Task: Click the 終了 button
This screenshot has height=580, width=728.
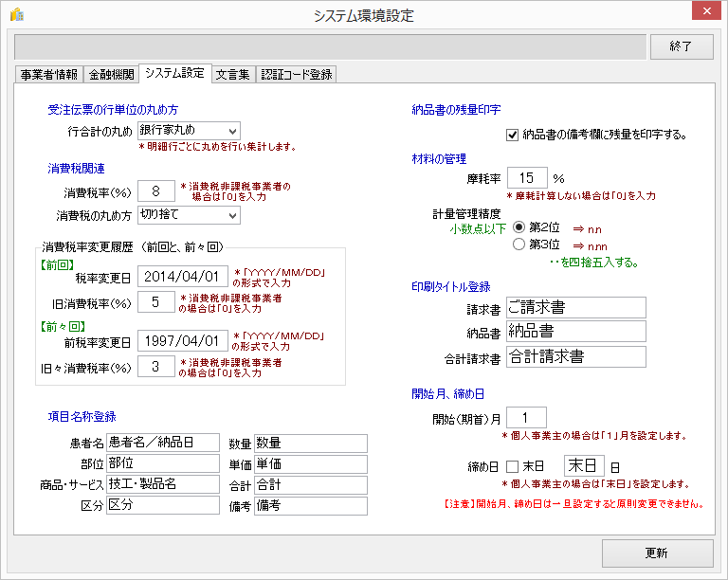Action: (x=682, y=46)
